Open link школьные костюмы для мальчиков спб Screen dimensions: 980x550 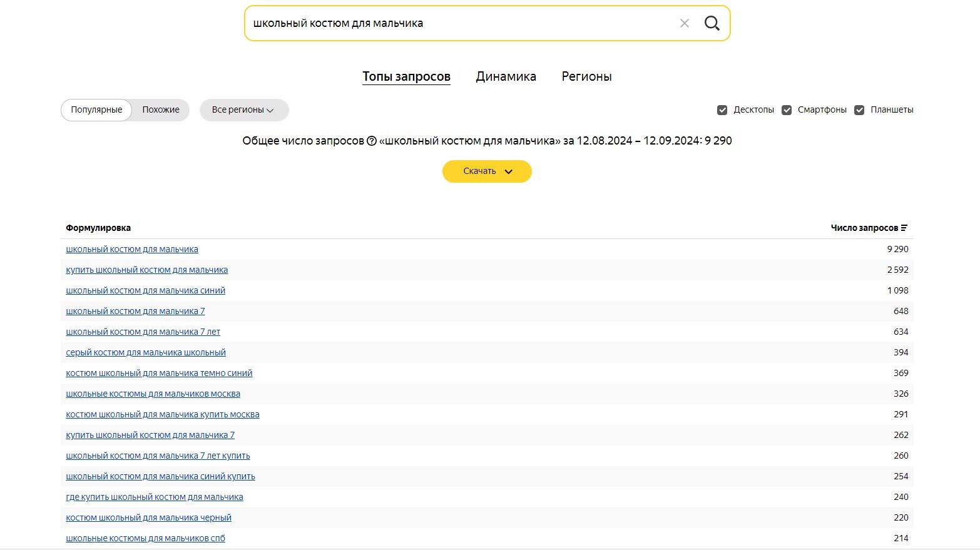(x=146, y=538)
